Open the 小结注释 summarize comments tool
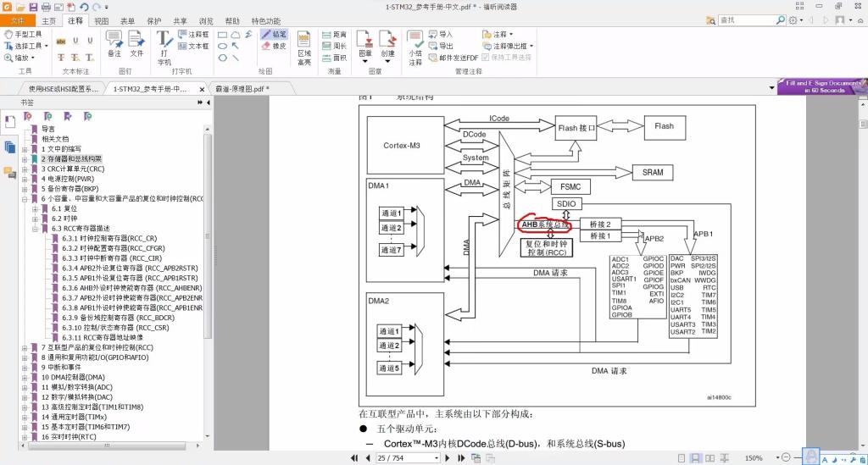The image size is (868, 465). click(x=415, y=47)
